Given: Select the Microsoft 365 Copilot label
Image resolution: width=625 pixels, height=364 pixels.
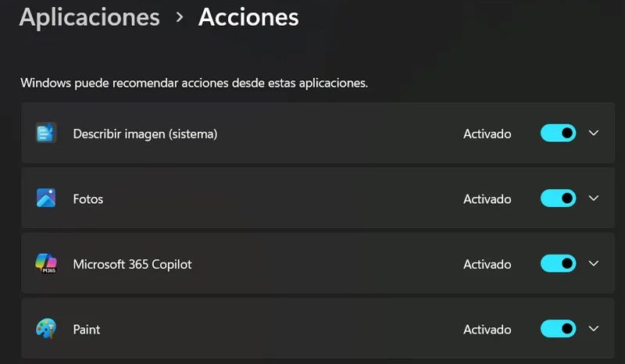Looking at the screenshot, I should pyautogui.click(x=132, y=264).
